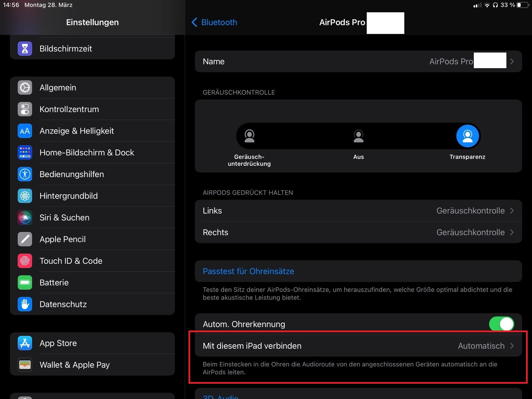The image size is (532, 399).
Task: Tap the headphones status bar icon
Action: pos(495,5)
